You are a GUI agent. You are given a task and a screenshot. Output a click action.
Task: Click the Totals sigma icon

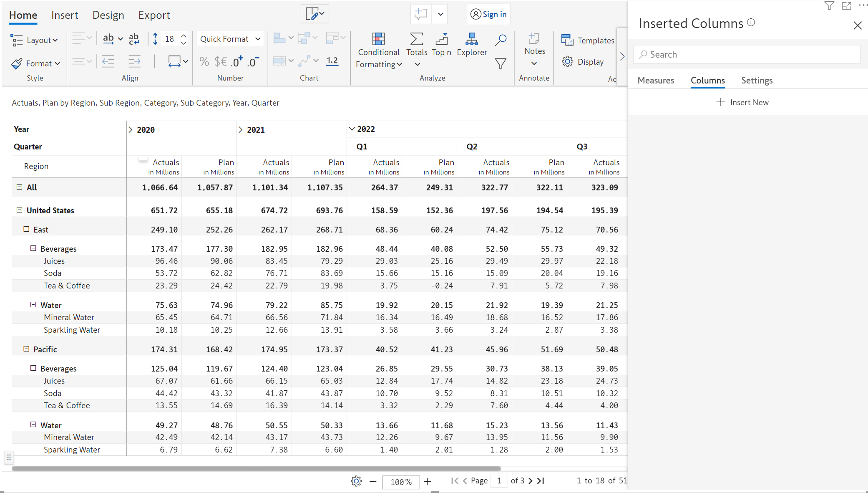(416, 39)
